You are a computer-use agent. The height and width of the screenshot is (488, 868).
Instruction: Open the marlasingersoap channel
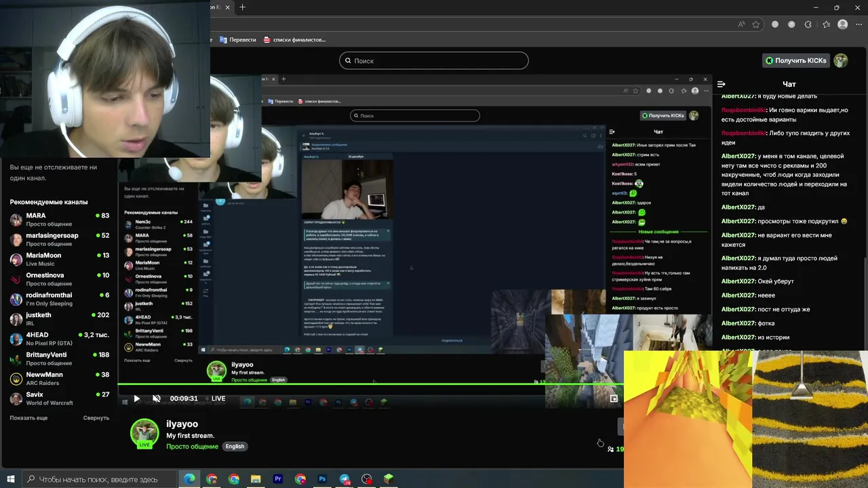(x=59, y=239)
